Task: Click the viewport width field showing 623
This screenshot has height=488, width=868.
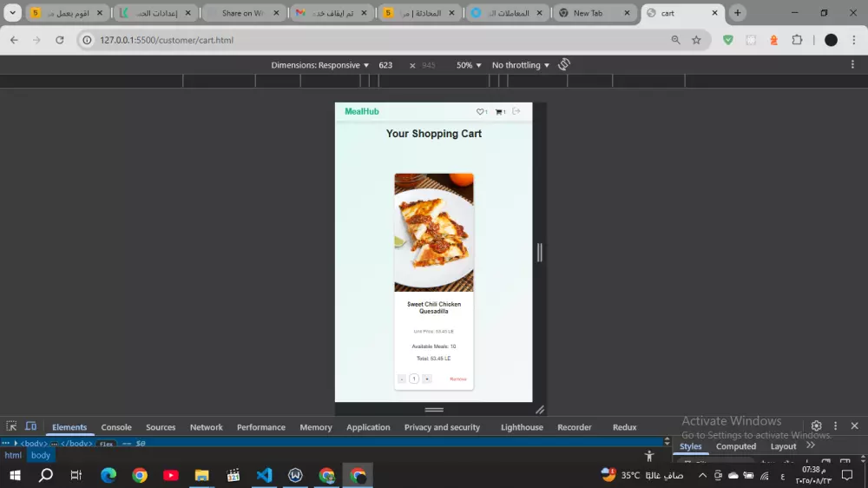Action: tap(386, 65)
